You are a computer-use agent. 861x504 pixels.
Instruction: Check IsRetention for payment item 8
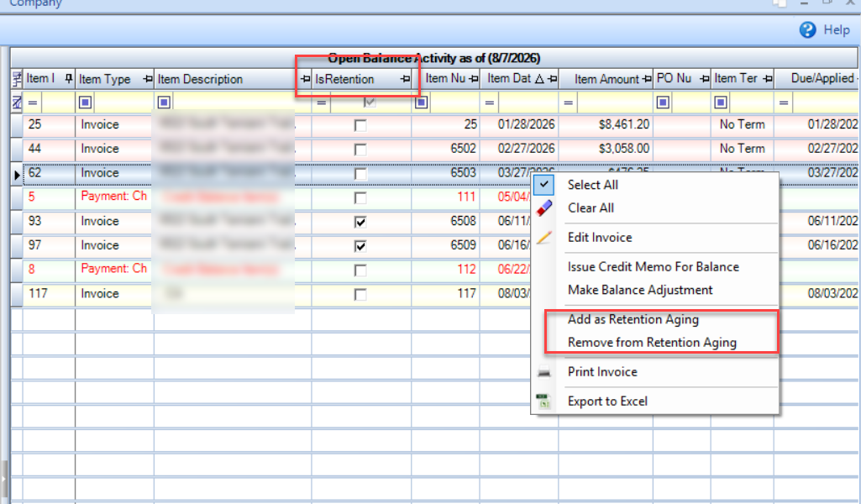click(x=360, y=270)
